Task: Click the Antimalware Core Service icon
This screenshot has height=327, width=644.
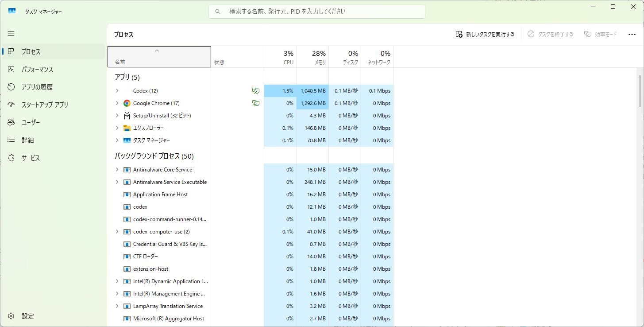Action: click(x=127, y=170)
